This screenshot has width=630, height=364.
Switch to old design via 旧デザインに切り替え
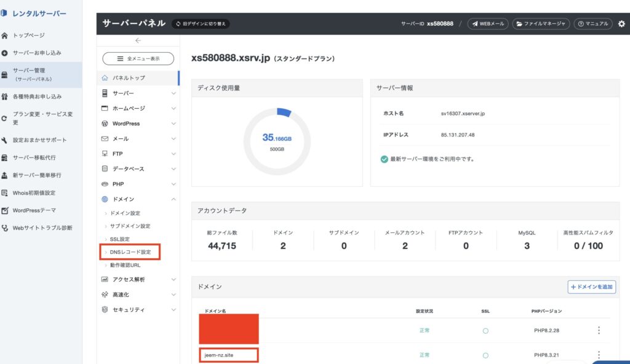(201, 24)
